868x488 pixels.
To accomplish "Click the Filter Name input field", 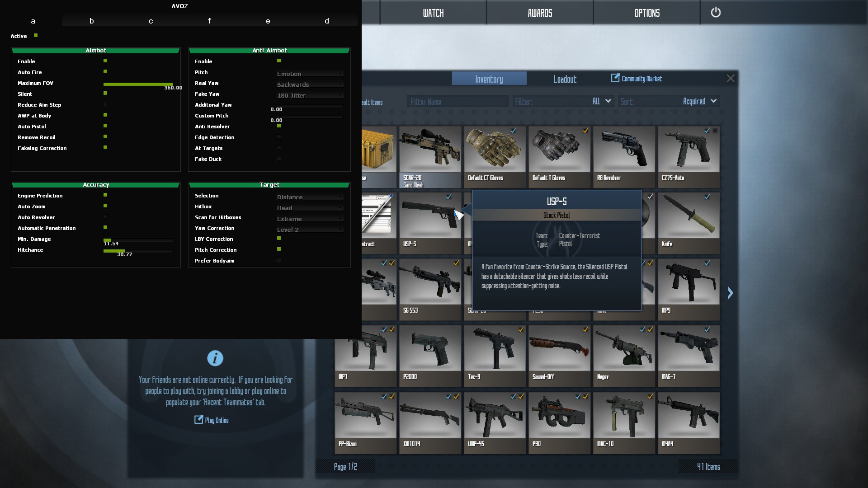I will click(457, 102).
